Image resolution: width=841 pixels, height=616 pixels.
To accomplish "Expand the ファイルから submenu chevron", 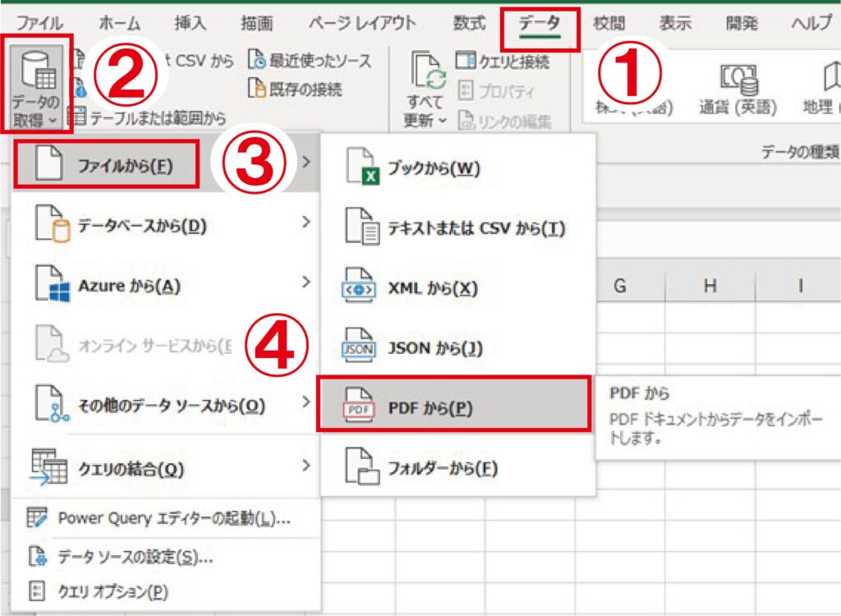I will 306,162.
